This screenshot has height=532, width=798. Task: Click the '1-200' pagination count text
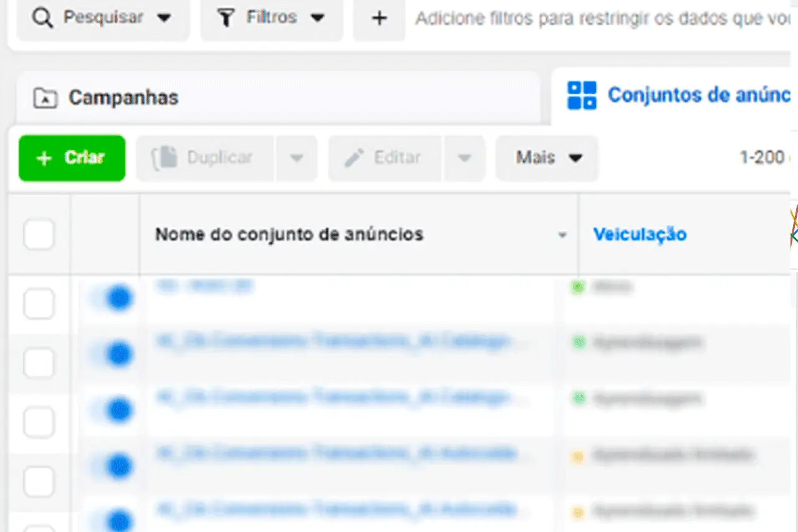pos(762,158)
